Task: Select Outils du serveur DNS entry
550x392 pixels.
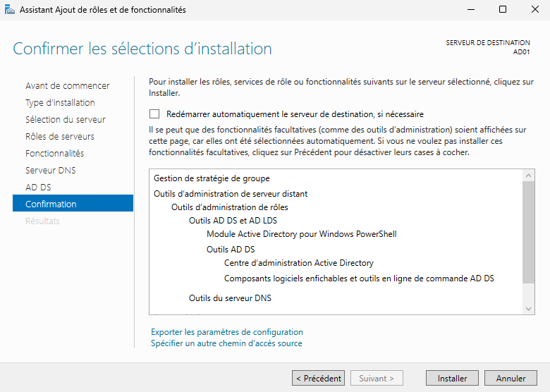Action: [230, 298]
